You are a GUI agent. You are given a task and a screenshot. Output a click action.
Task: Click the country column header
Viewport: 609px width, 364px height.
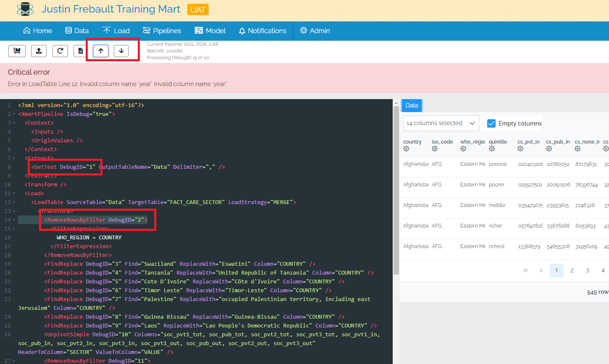click(x=412, y=142)
